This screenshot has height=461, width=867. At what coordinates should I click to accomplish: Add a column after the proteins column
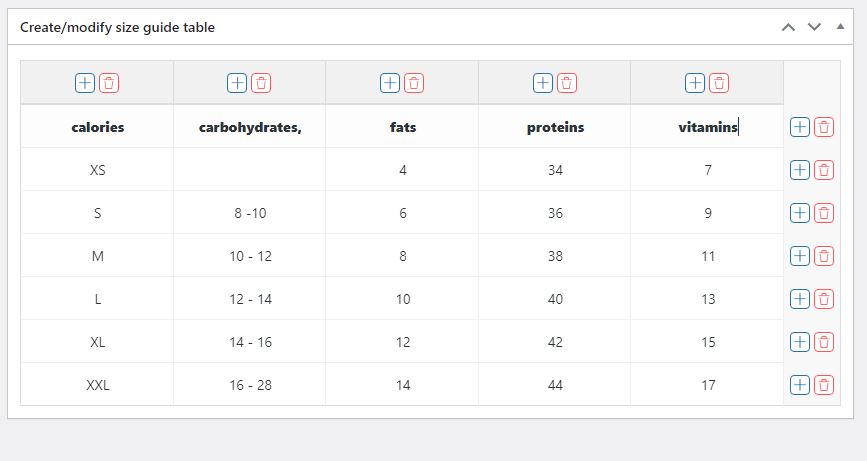click(x=542, y=83)
